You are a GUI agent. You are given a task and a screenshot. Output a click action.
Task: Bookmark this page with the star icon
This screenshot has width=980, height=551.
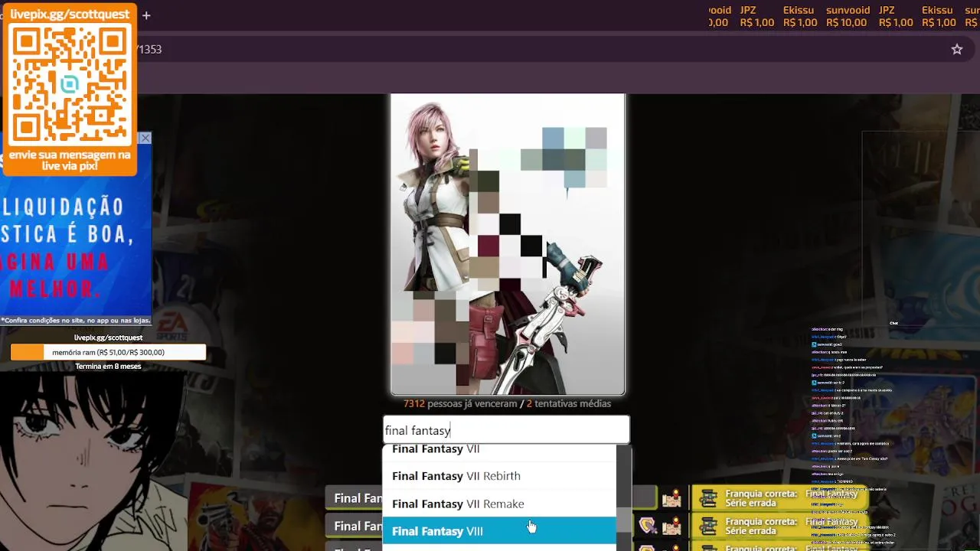957,49
